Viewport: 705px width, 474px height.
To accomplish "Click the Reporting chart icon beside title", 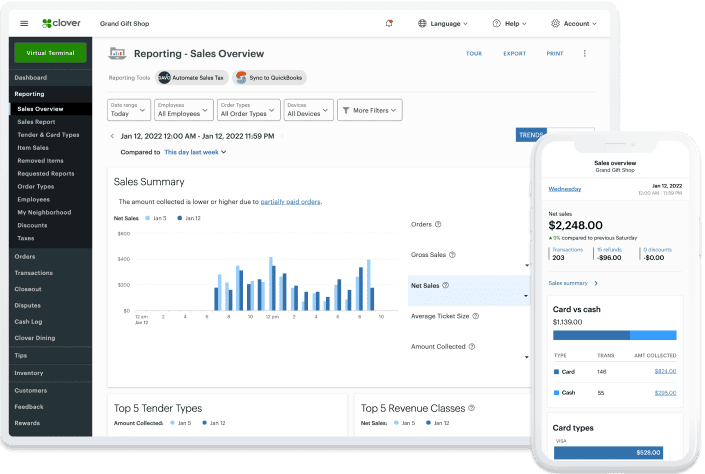I will [117, 54].
